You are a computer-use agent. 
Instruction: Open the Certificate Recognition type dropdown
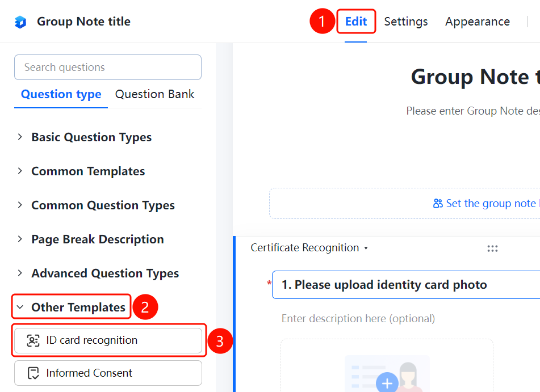click(309, 248)
